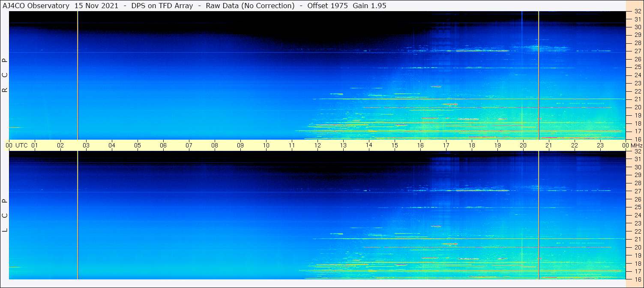Pick hour '13' on the time axis
The image size is (644, 288).
[343, 145]
